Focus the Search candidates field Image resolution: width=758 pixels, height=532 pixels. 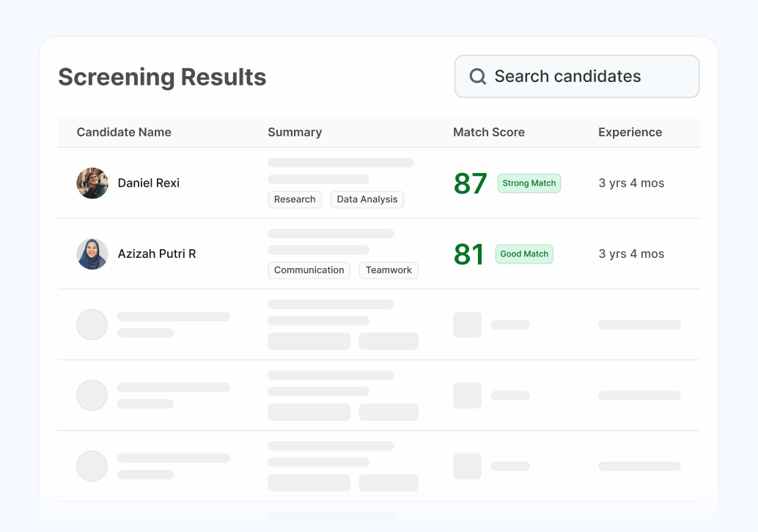(577, 76)
